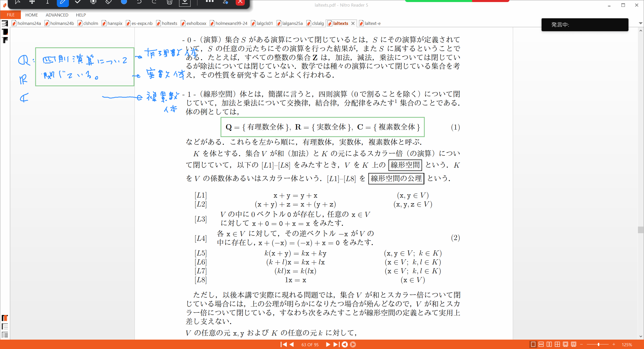Switch to the lalgcls01 document tab
The height and width of the screenshot is (349, 644).
click(262, 23)
